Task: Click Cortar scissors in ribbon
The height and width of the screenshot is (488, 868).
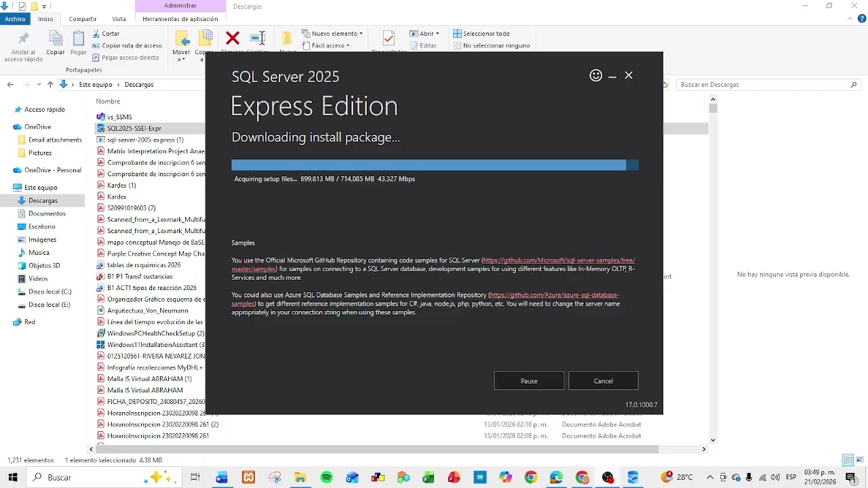Action: click(x=106, y=33)
